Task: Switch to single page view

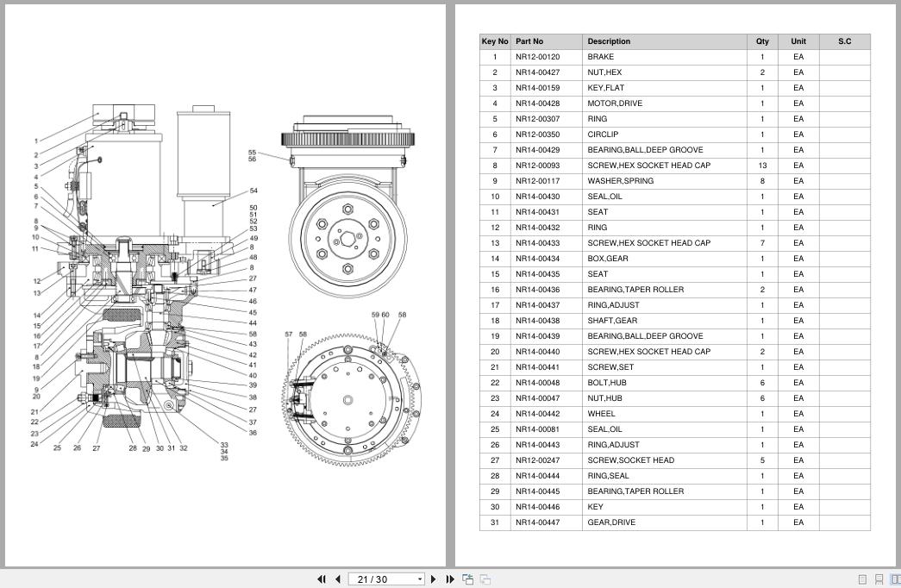Action: pyautogui.click(x=862, y=579)
